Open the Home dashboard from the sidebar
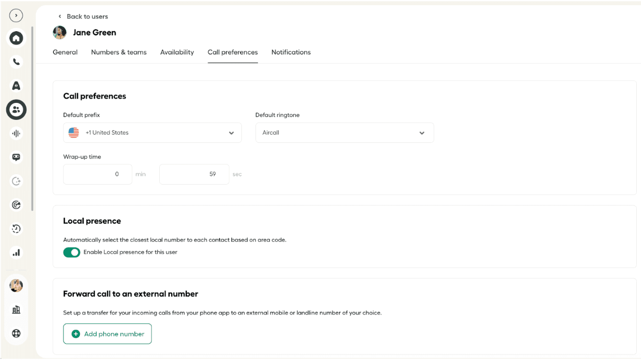This screenshot has width=641, height=364. coord(16,38)
